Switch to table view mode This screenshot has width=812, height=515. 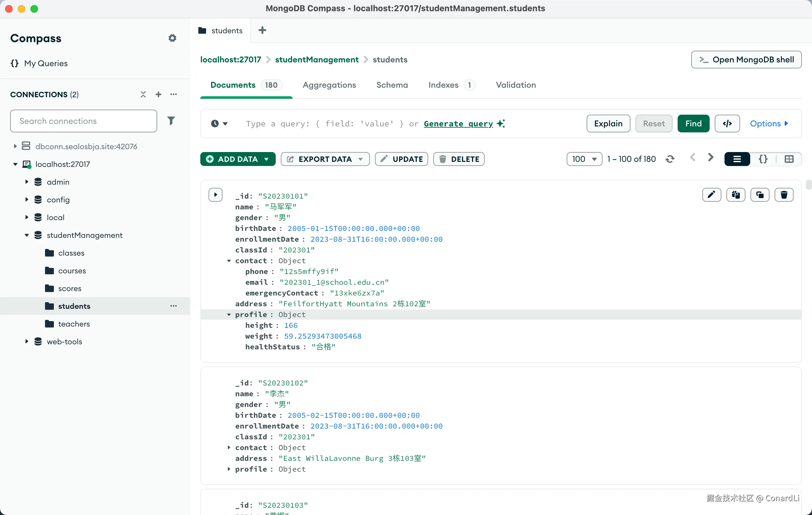coord(789,159)
